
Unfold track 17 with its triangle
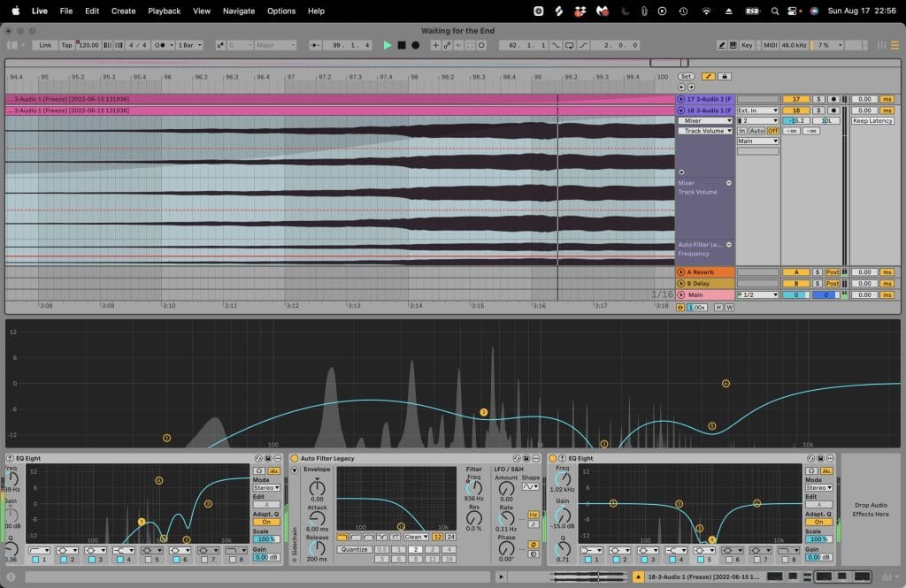click(681, 99)
